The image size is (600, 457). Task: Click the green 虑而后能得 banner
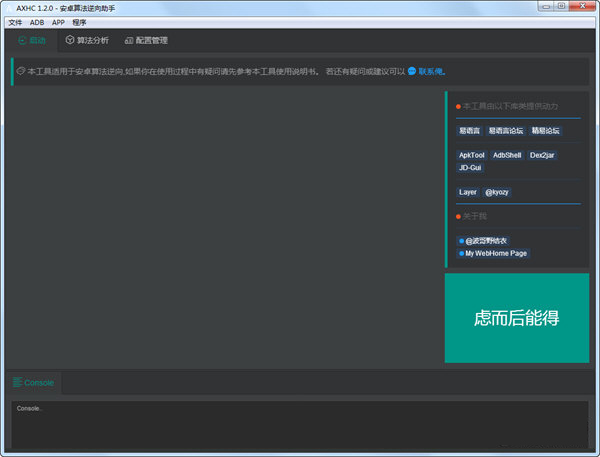516,318
